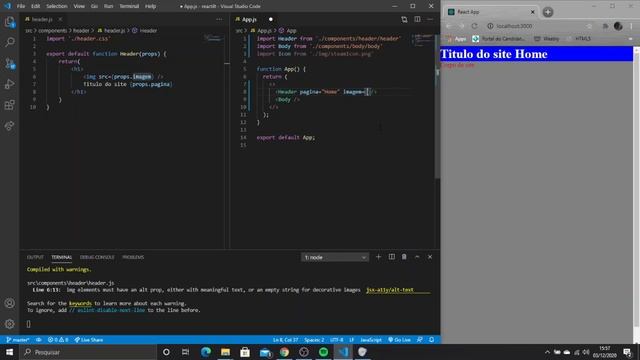Open the Go menu
This screenshot has height=360, width=640.
tap(94, 6)
